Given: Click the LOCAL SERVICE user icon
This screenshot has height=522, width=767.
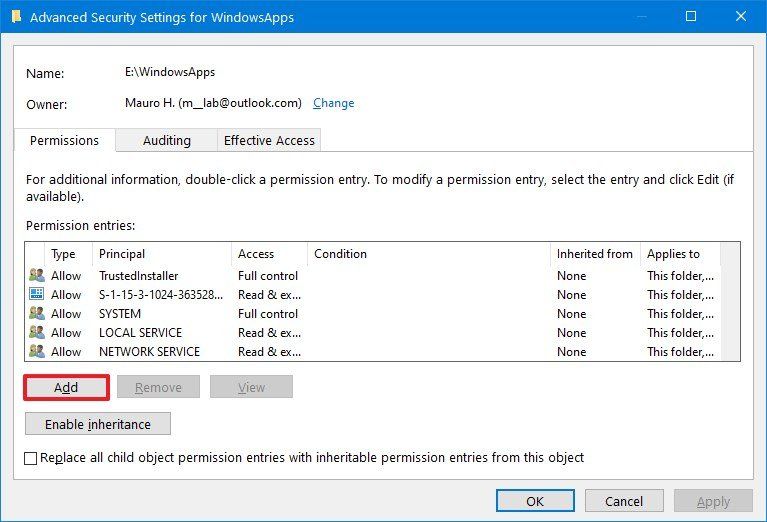Looking at the screenshot, I should tap(37, 333).
